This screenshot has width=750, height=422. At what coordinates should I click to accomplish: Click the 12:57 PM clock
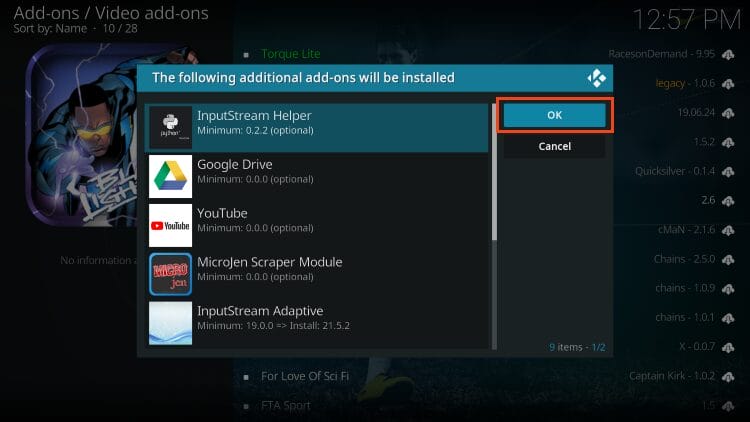[x=686, y=21]
